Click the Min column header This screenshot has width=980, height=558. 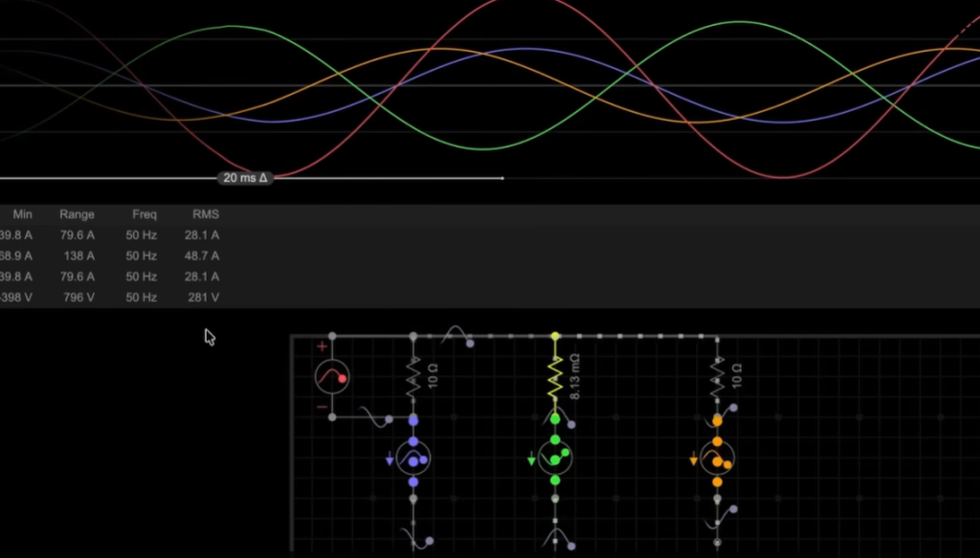pyautogui.click(x=22, y=214)
